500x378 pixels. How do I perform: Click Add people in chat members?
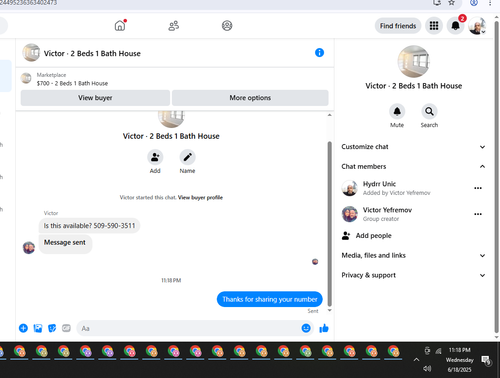coord(367,236)
